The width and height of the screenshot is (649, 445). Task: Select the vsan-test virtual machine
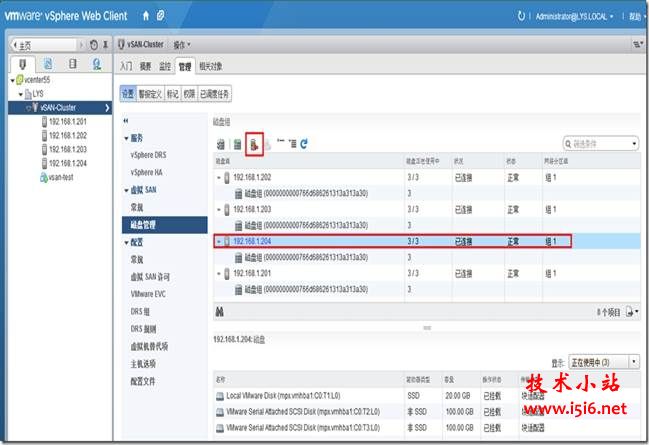pyautogui.click(x=57, y=178)
